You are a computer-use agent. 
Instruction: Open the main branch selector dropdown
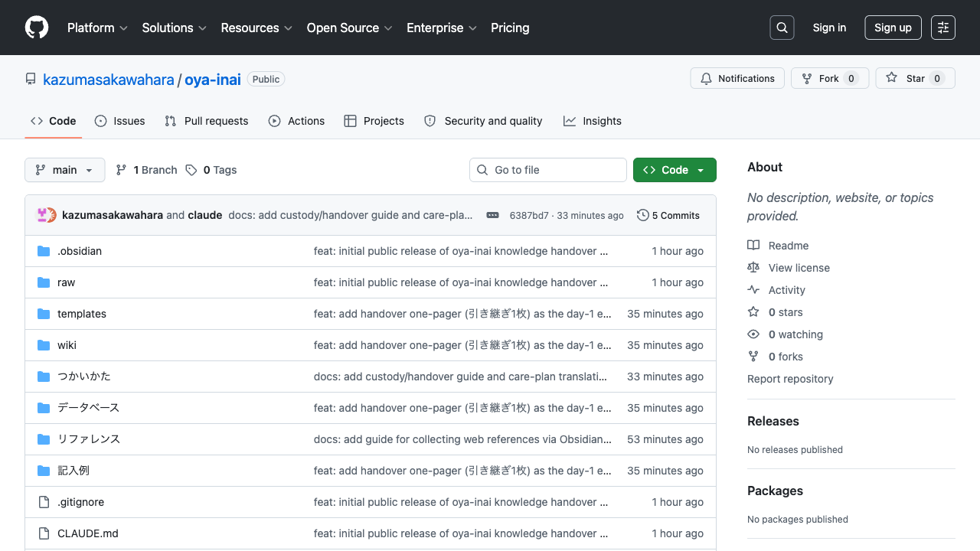coord(65,170)
